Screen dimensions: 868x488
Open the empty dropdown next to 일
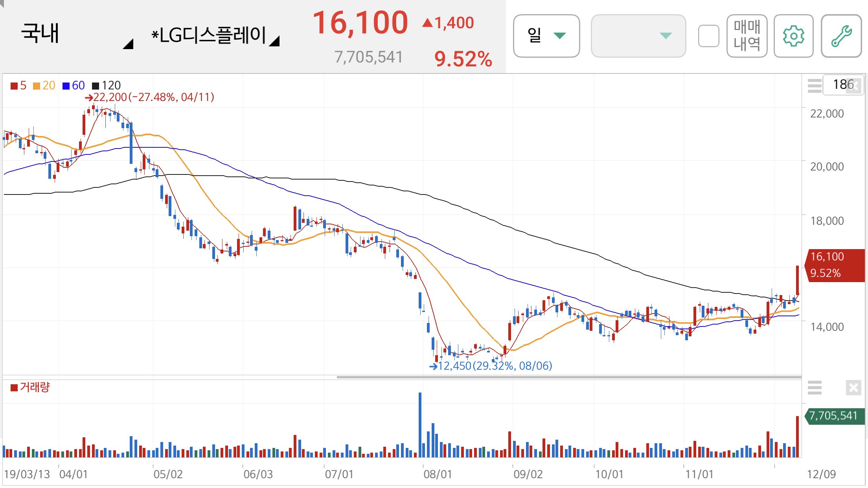pyautogui.click(x=638, y=36)
